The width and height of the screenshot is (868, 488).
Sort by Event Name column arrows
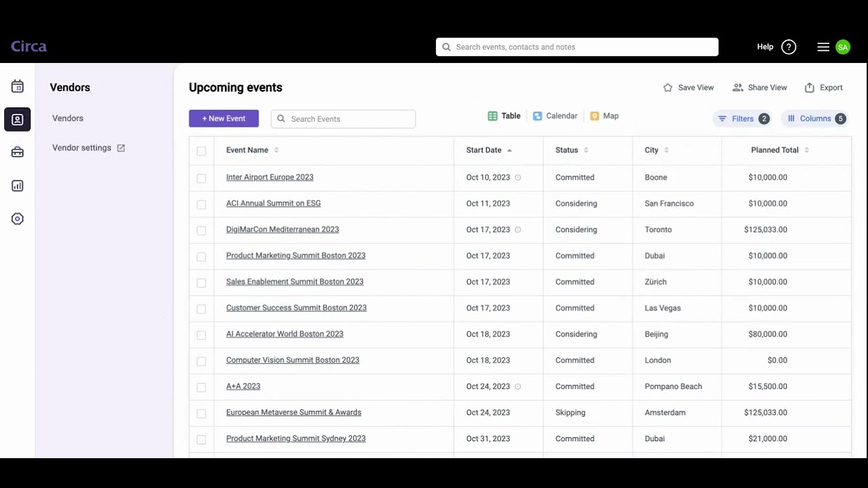click(276, 150)
